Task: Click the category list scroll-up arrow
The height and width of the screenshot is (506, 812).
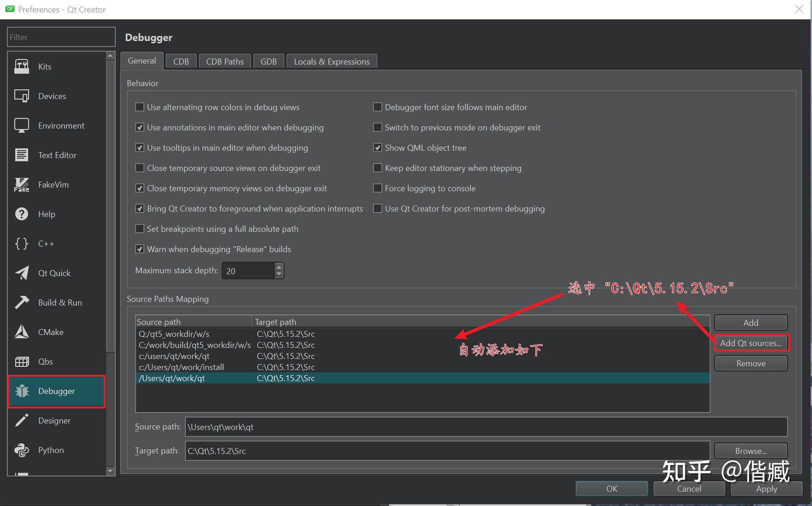Action: (110, 56)
